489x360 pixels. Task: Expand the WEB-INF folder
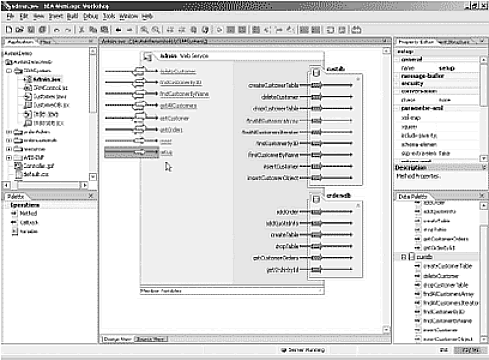click(9, 157)
